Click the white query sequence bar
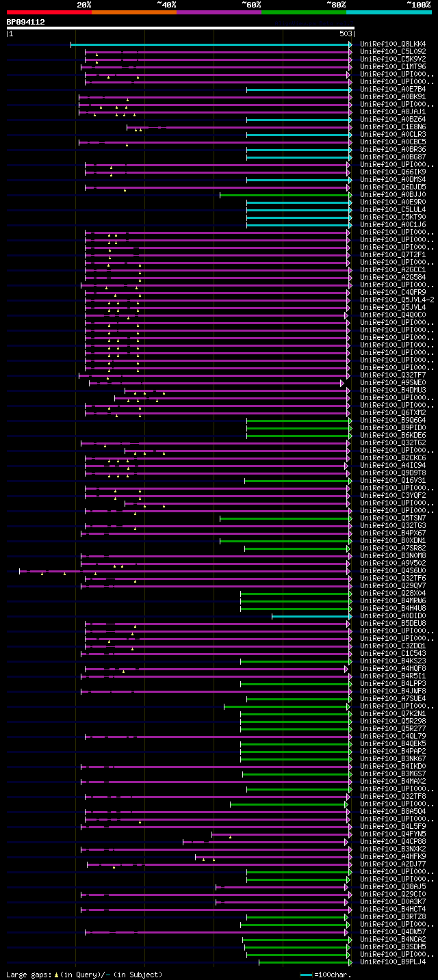Screen dimensions: 438x980 pos(180,27)
